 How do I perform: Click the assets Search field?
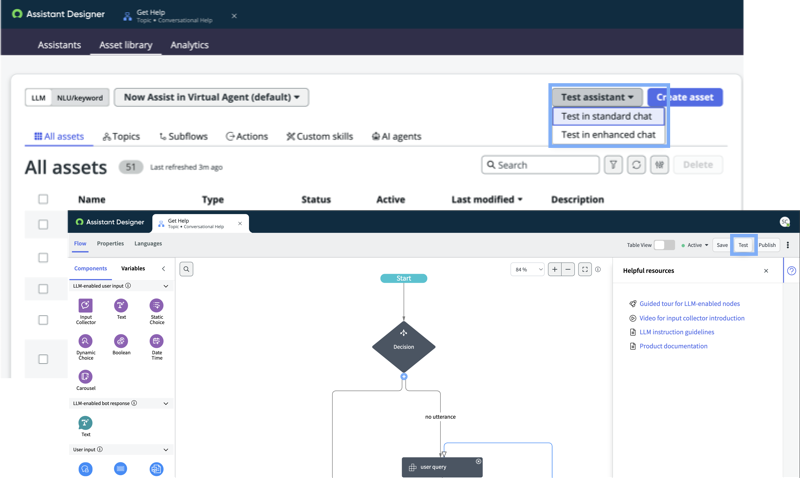pos(540,165)
